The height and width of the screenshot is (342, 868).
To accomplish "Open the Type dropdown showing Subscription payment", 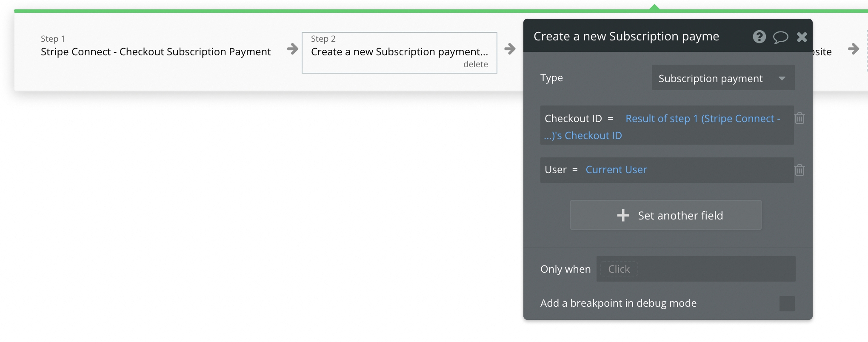I will pyautogui.click(x=722, y=78).
